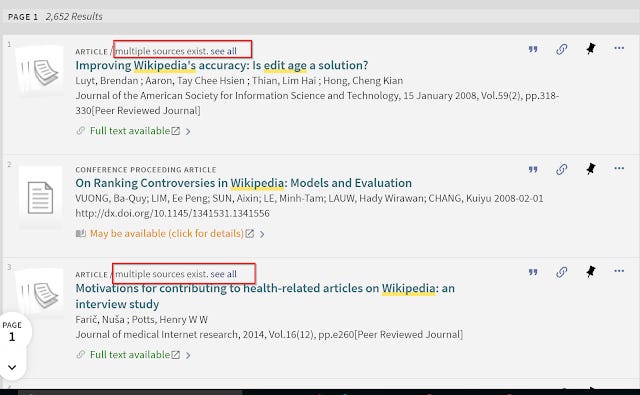Open more actions for Motivations for contributing
Viewport: 640px width, 395px height.
point(619,271)
